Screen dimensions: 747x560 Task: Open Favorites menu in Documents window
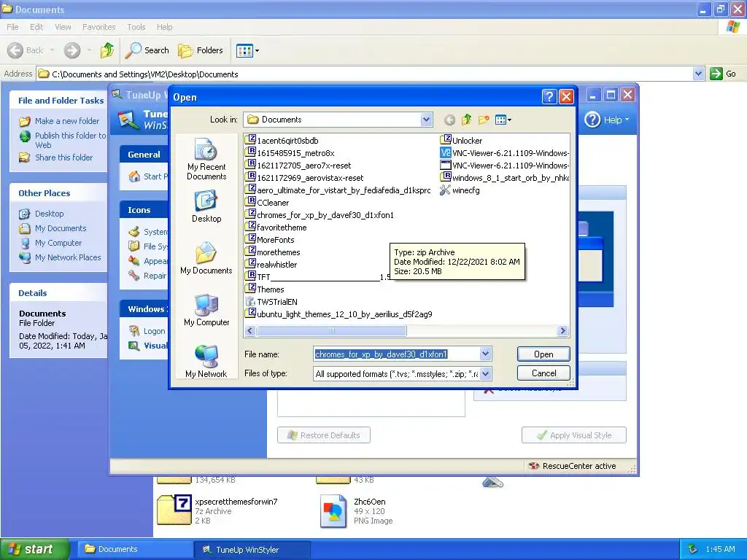click(x=98, y=27)
